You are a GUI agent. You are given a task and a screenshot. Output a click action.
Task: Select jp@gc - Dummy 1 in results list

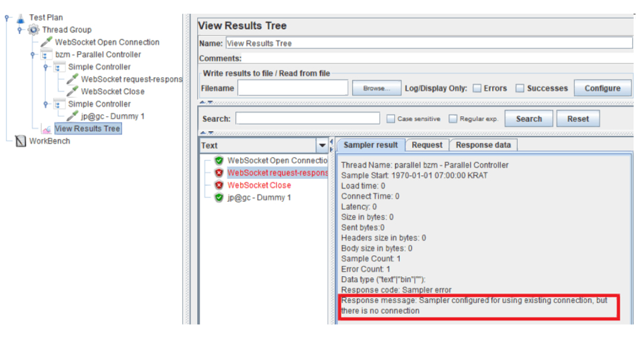coord(259,197)
